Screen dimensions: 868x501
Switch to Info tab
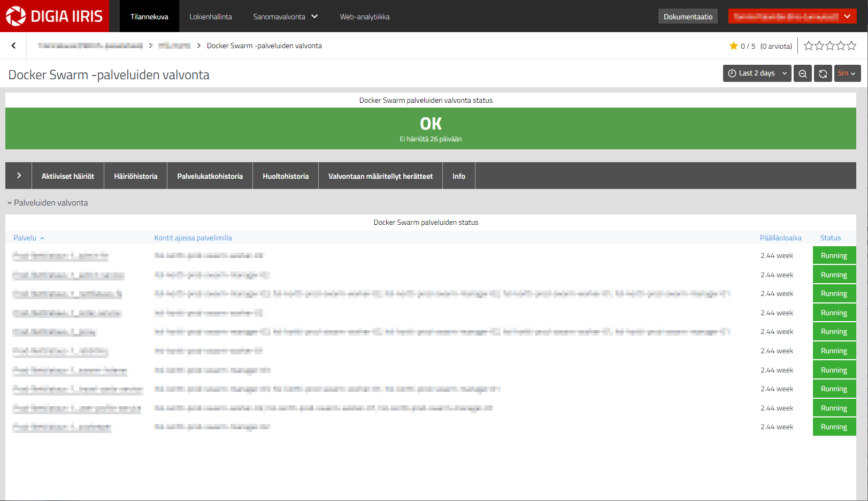pos(459,176)
